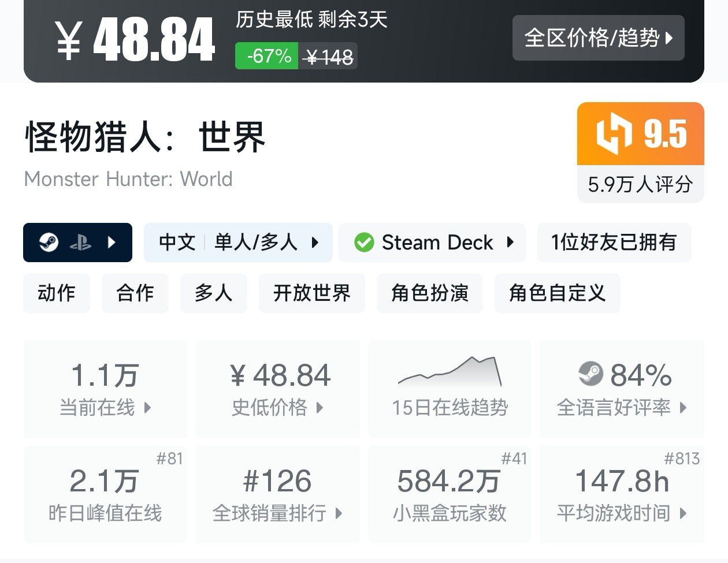Screen dimensions: 728x563
Task: Select the 角色扮演 tag
Action: 430,293
